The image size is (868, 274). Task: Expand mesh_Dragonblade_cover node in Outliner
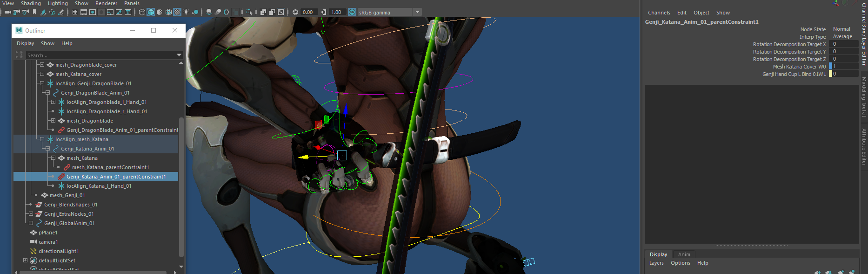42,65
